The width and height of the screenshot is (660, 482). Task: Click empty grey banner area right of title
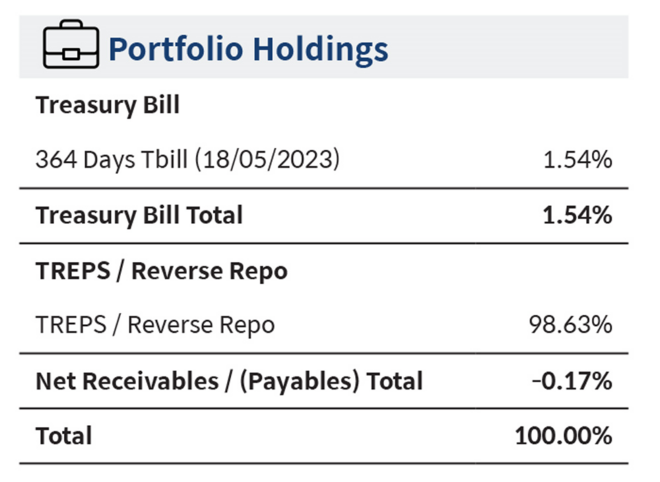510,46
